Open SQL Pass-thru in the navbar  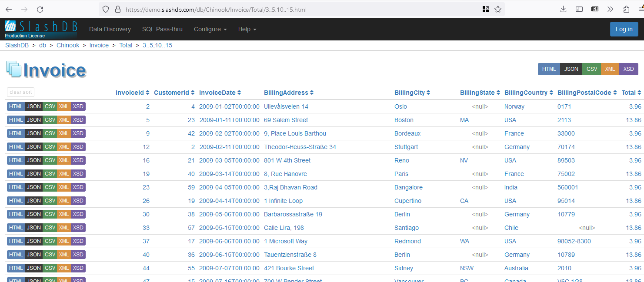click(162, 29)
